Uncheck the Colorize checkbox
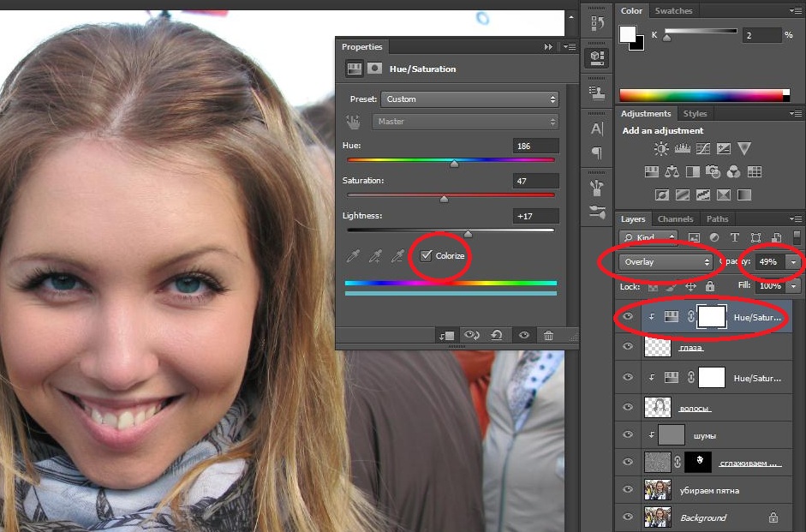806x532 pixels. 427,255
